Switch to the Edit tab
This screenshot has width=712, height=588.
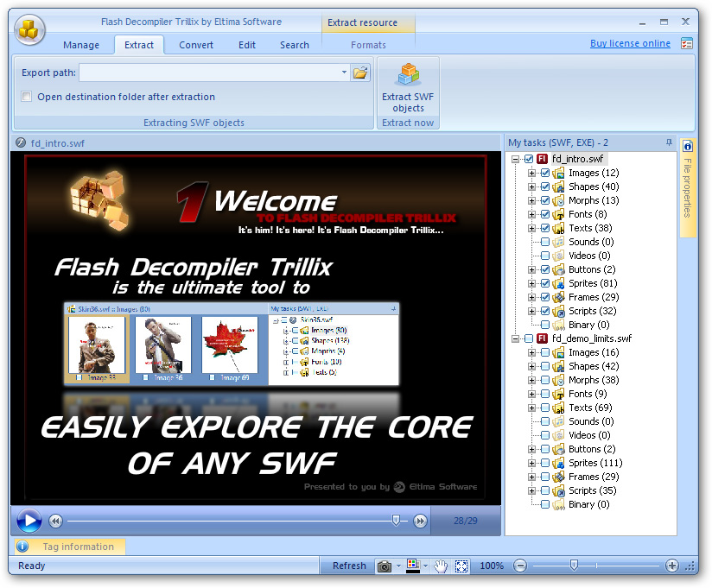(x=247, y=45)
